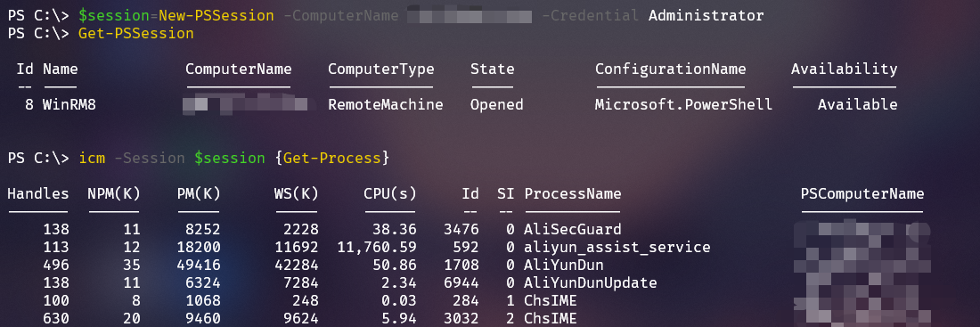The height and width of the screenshot is (327, 980).
Task: Click the Get-PSSession command
Action: [136, 33]
